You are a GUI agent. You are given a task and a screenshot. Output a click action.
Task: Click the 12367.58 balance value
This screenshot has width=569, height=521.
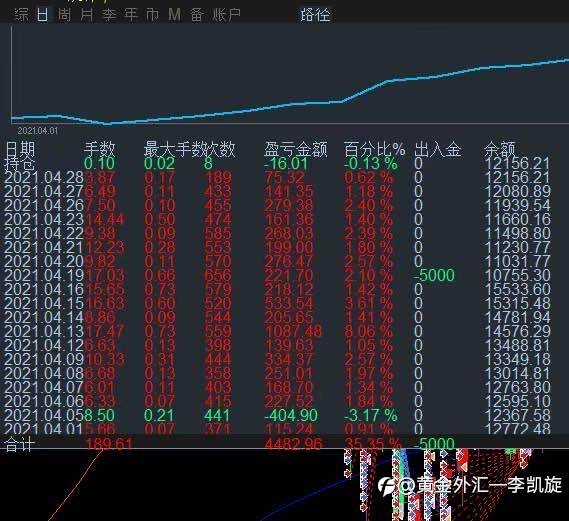pyautogui.click(x=518, y=415)
